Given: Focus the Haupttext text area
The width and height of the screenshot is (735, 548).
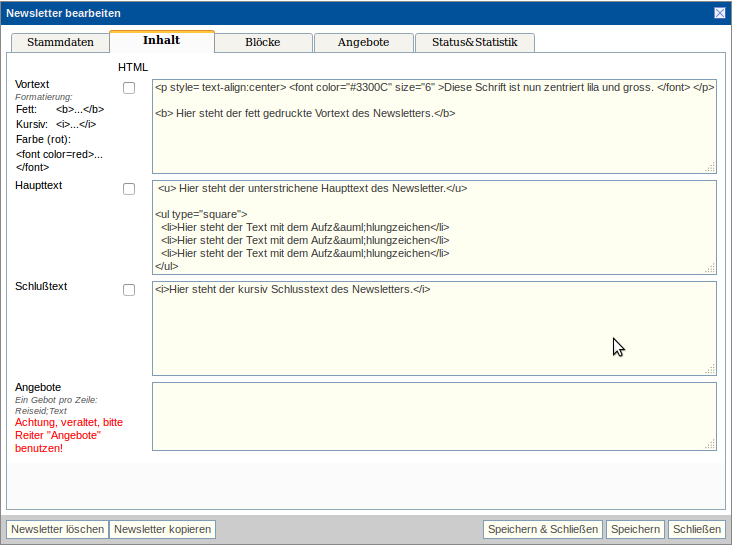Looking at the screenshot, I should point(434,227).
